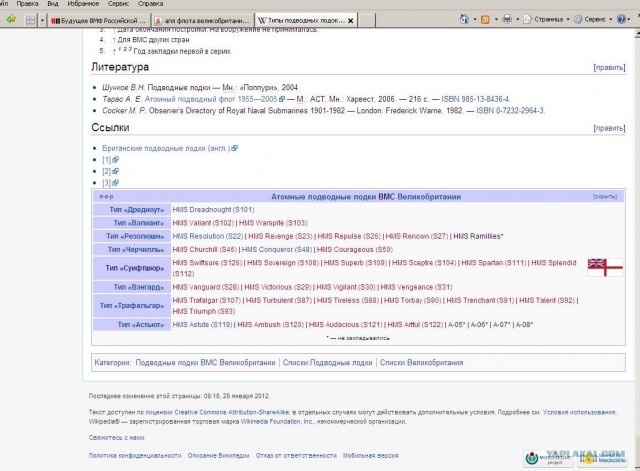Open Отказ от ответственности footer link

pyautogui.click(x=296, y=455)
